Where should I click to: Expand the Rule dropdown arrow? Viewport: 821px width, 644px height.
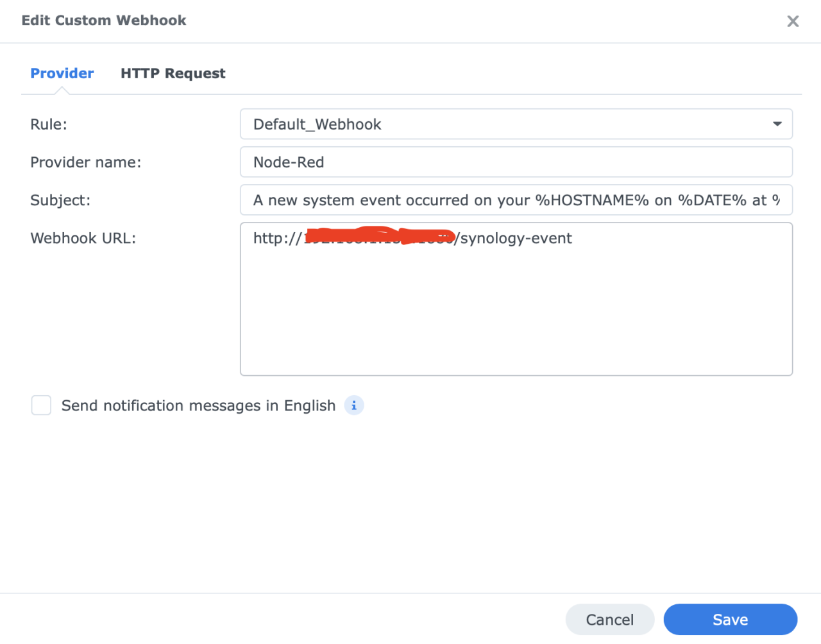[777, 124]
